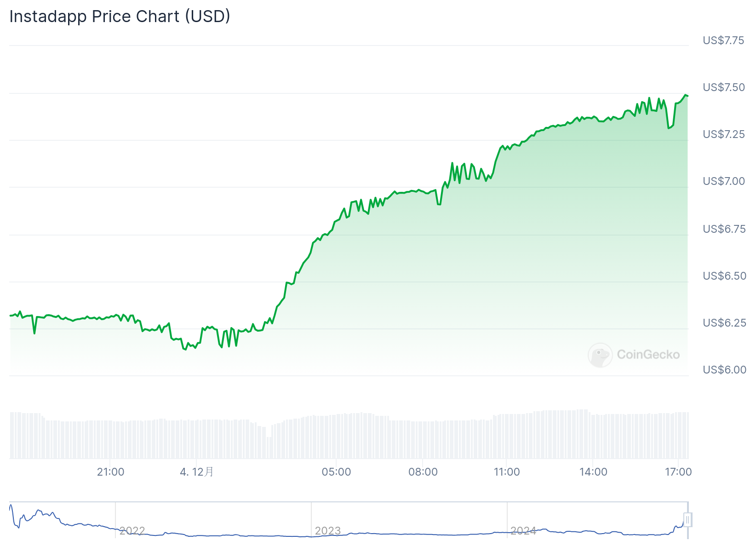Click the 14:00 time axis label
This screenshot has height=552, width=756.
click(593, 472)
